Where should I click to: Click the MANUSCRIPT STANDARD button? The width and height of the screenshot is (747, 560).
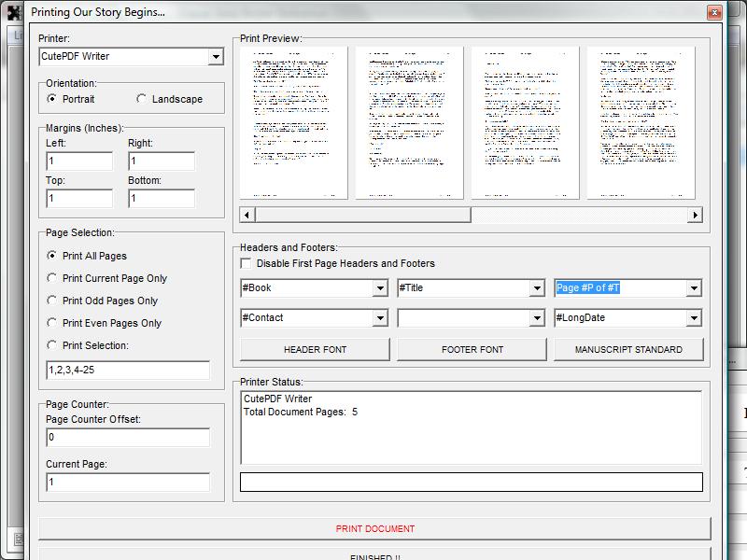point(627,350)
